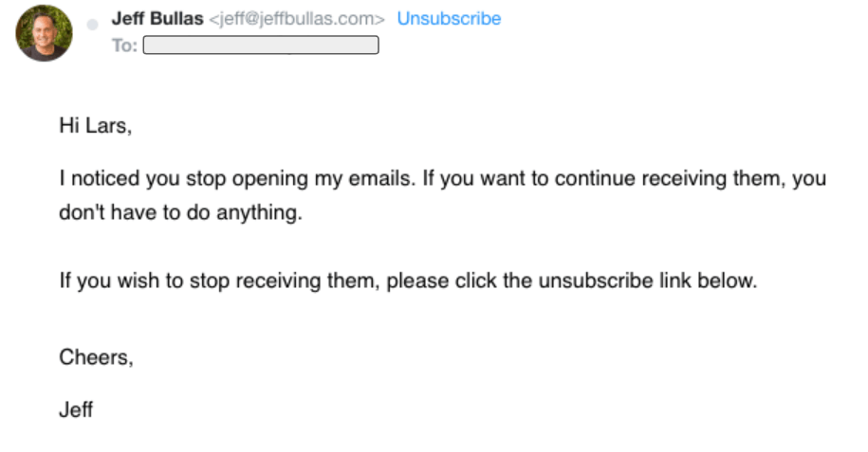Click the gray status dot beside sender name
Screen dimensions: 868x452
(92, 25)
